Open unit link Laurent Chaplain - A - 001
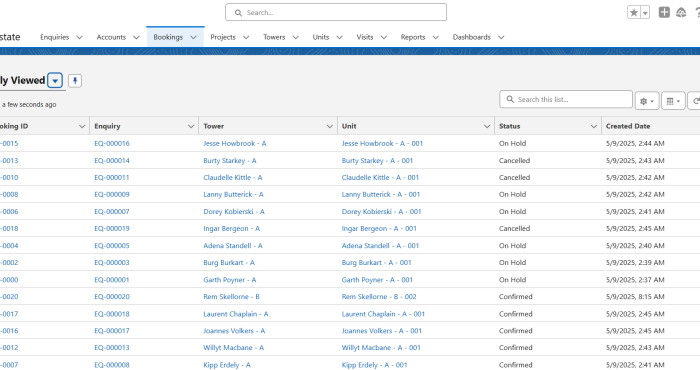 coord(383,314)
